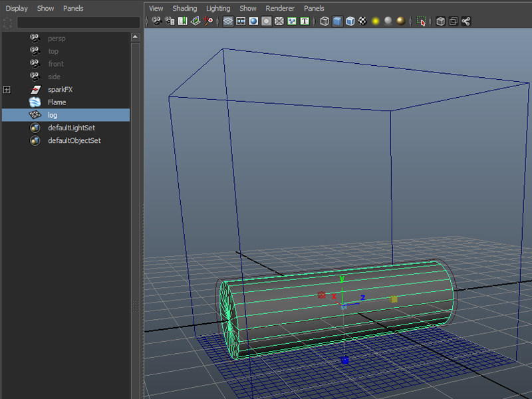The width and height of the screenshot is (532, 399).
Task: Open the Outliner Display menu
Action: coord(17,9)
